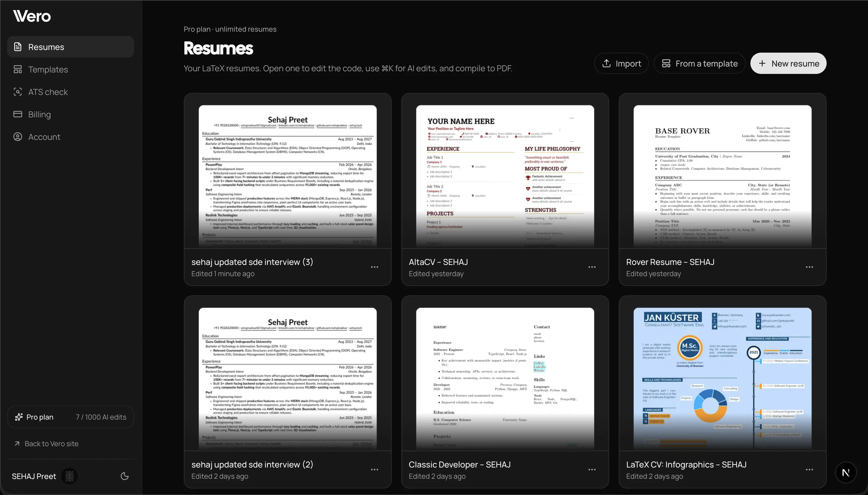The width and height of the screenshot is (868, 495).
Task: Open the Jan Küster Infographics resume preview
Action: point(722,379)
